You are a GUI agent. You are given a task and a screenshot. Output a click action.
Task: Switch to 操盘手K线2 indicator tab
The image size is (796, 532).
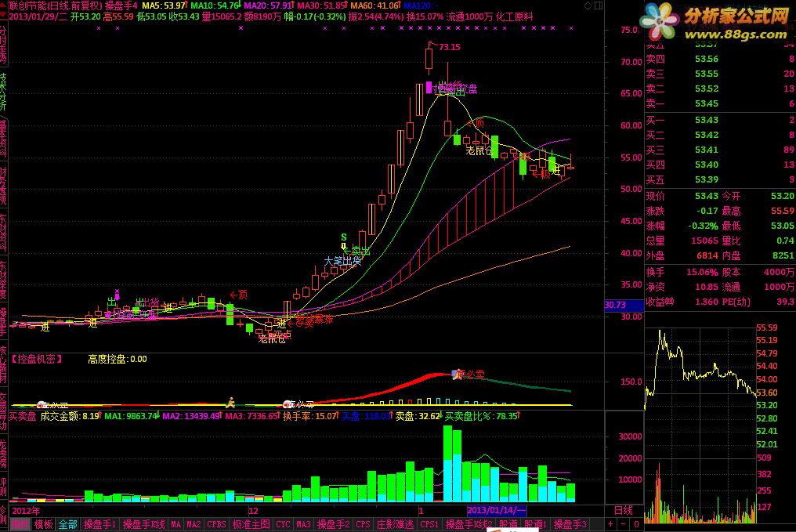pyautogui.click(x=469, y=524)
